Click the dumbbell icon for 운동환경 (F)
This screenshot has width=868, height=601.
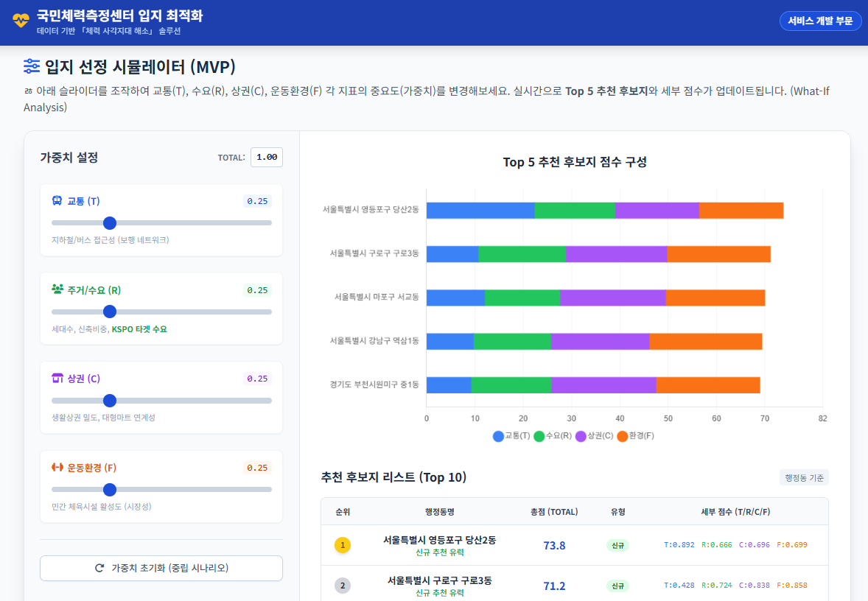tap(57, 467)
